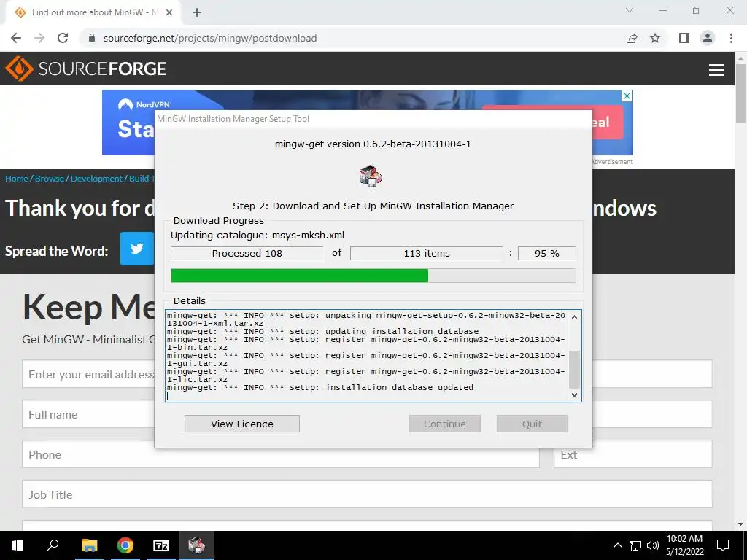Open Chrome side panel
Viewport: 747px width, 560px height.
[684, 38]
